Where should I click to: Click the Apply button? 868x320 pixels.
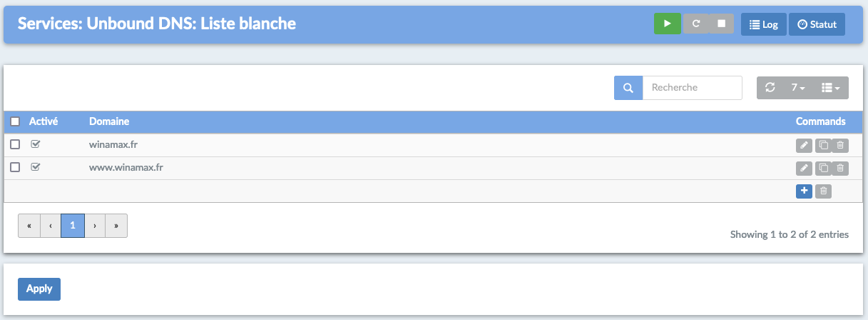(x=39, y=289)
